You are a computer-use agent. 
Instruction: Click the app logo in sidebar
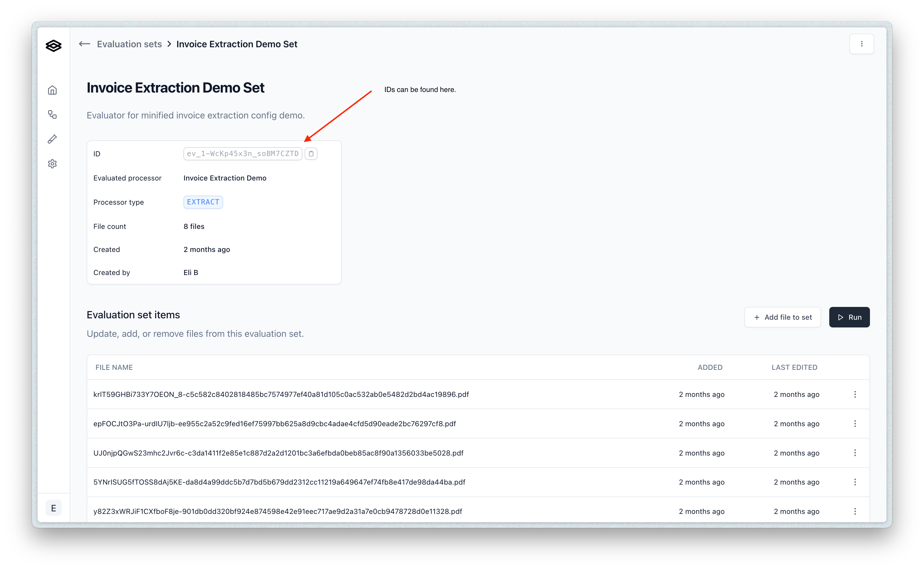pyautogui.click(x=53, y=46)
